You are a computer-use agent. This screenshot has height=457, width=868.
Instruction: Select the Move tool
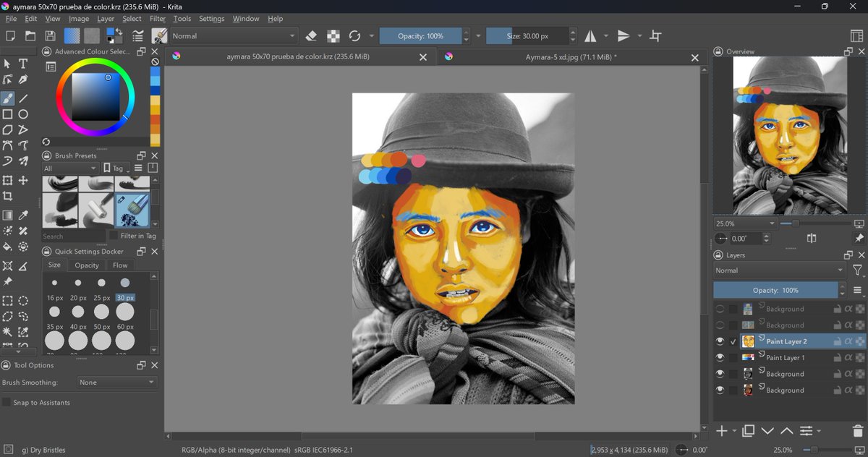23,180
